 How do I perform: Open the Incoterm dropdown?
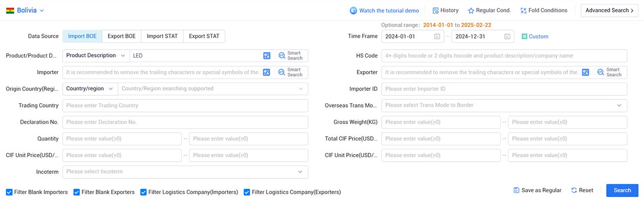[x=185, y=172]
